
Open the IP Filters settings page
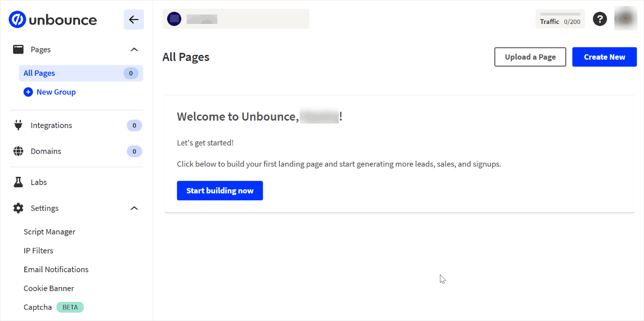click(x=38, y=250)
